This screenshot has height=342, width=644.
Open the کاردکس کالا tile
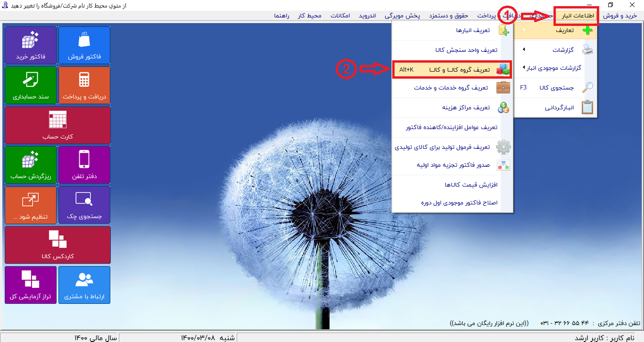(58, 245)
